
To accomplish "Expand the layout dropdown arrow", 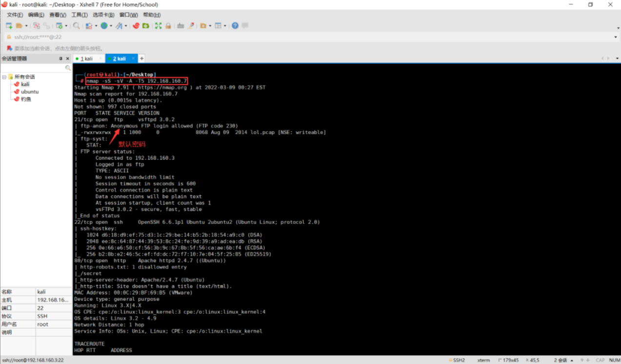I will [225, 26].
